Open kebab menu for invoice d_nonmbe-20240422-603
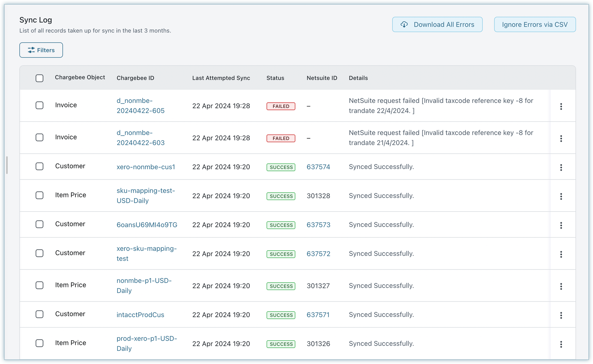Screen dimensions: 593x364 coord(561,139)
